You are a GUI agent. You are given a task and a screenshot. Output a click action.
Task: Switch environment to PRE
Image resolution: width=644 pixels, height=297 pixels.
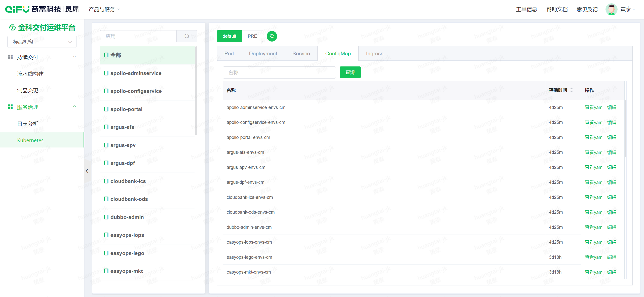252,36
